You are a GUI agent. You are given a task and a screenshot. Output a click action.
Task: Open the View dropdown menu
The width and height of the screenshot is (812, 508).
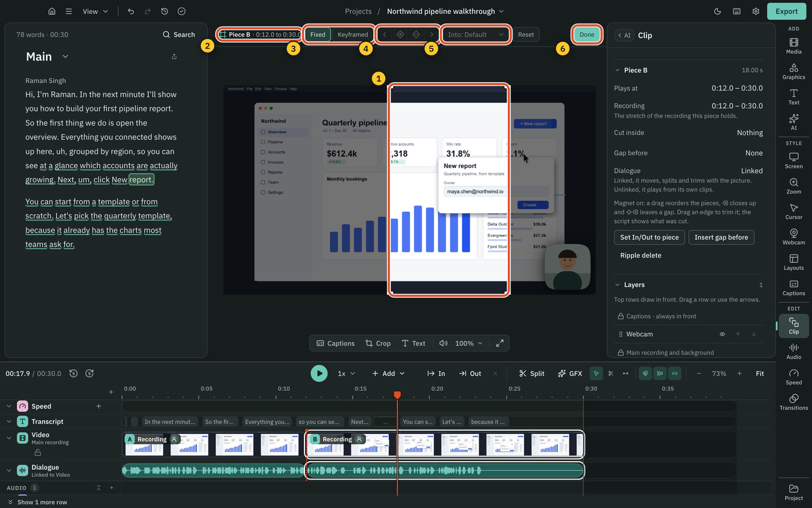(95, 11)
